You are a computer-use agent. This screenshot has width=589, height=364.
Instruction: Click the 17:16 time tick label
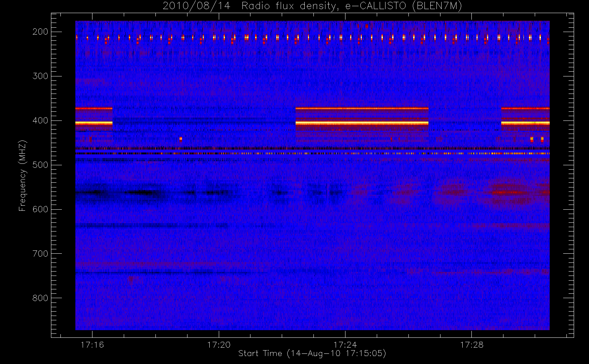(x=92, y=345)
